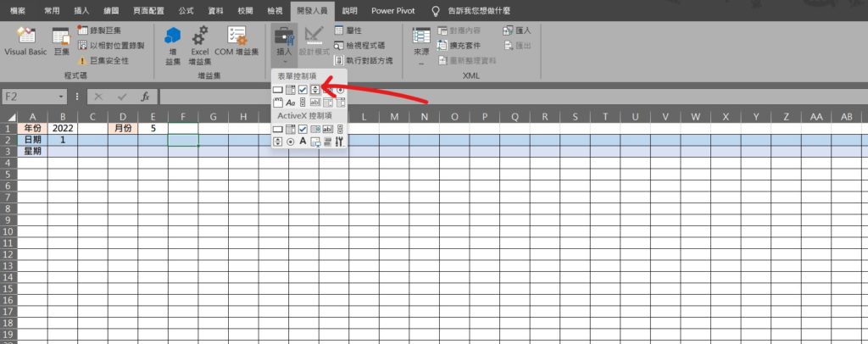
Task: Select cell A1 labeled 年份
Action: [x=33, y=128]
